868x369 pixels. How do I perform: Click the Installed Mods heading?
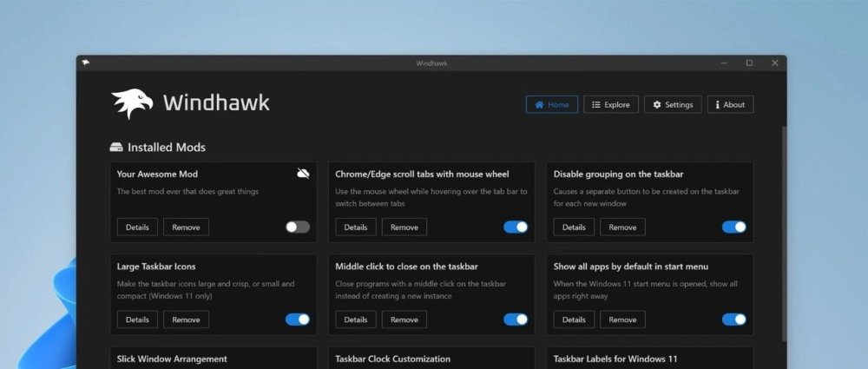click(x=167, y=148)
